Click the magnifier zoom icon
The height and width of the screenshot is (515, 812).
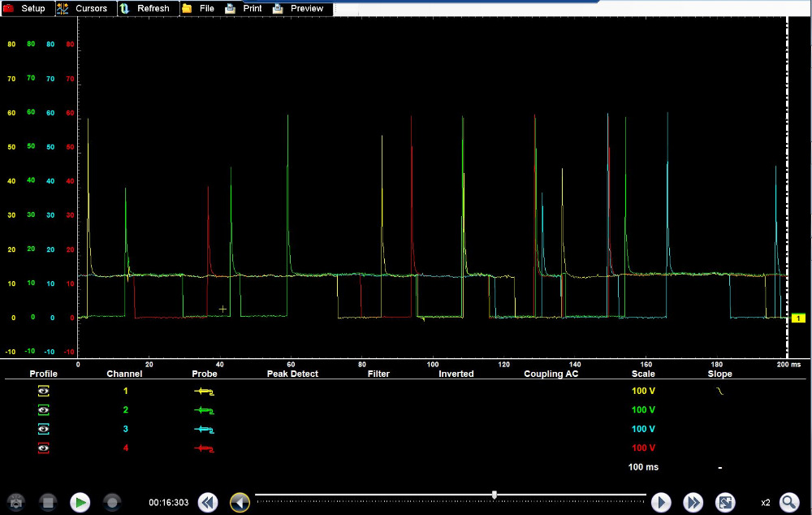pyautogui.click(x=788, y=502)
